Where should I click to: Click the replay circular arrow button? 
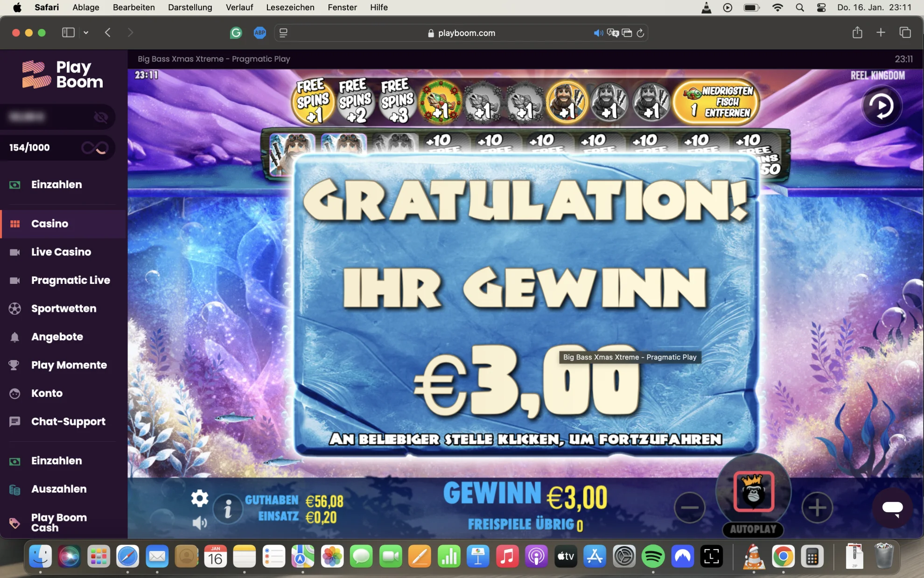(881, 106)
